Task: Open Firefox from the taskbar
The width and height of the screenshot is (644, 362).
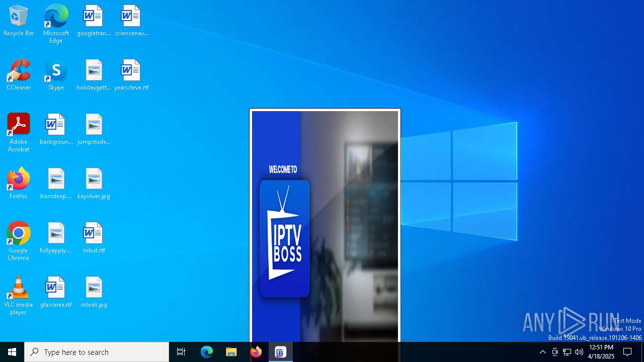Action: [256, 352]
